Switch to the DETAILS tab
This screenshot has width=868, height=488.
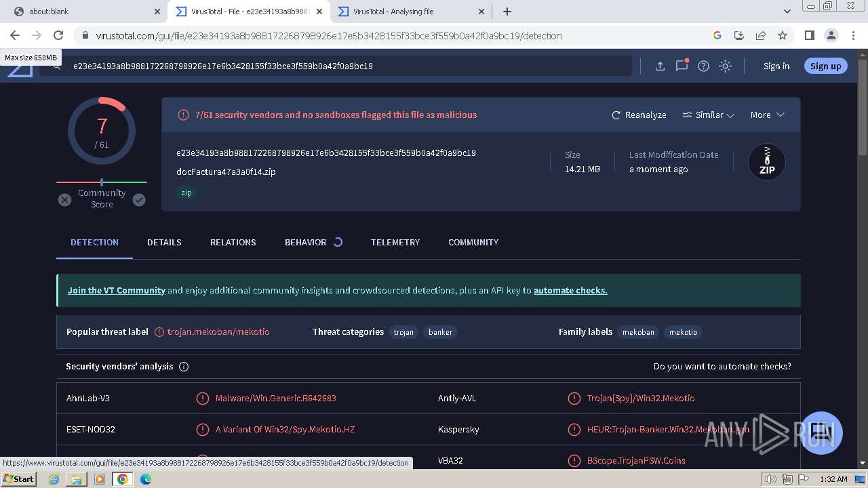pyautogui.click(x=164, y=242)
